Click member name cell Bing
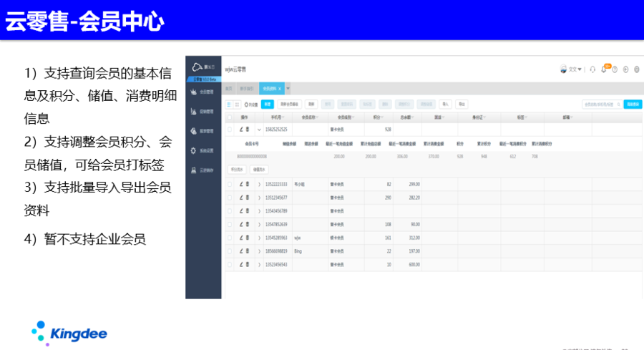The height and width of the screenshot is (350, 644). pos(298,251)
